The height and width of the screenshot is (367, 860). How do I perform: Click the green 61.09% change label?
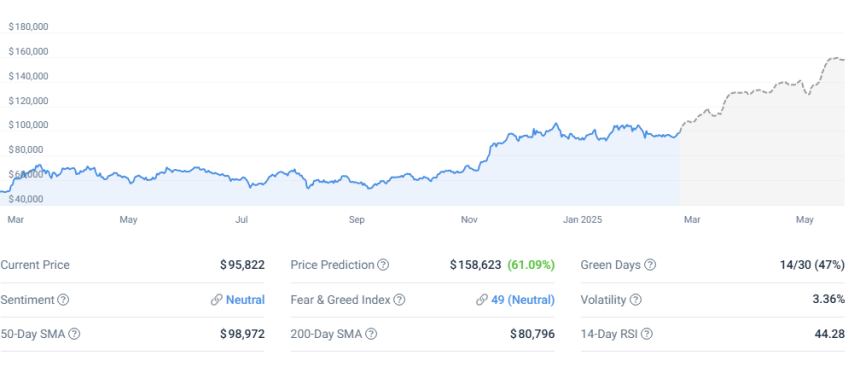pyautogui.click(x=531, y=265)
